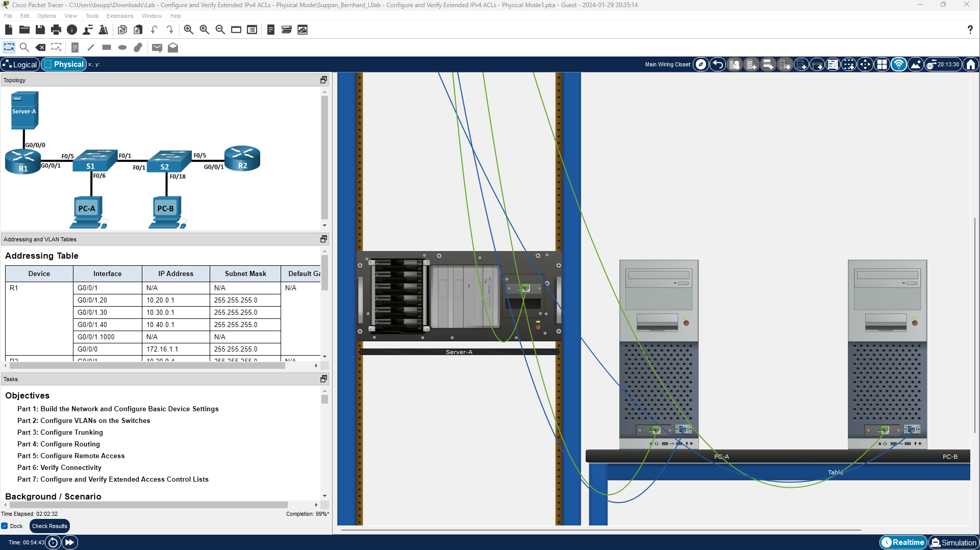Click the Fast Forward Time button
This screenshot has height=550, width=980.
[70, 542]
